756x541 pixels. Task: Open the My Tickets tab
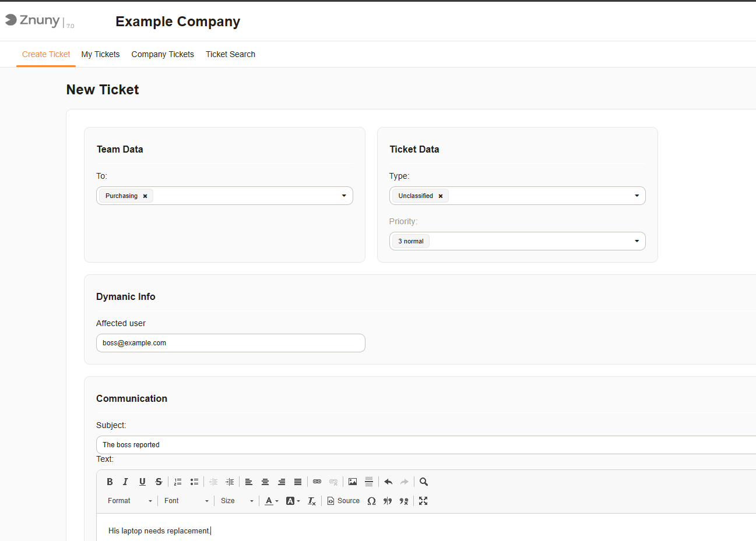pos(100,54)
